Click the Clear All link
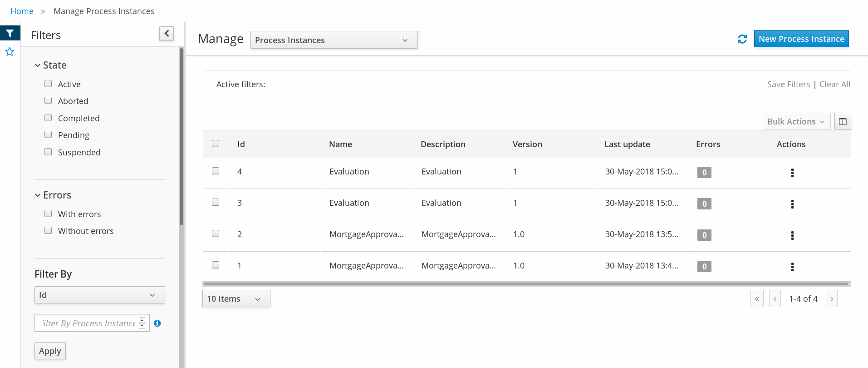 tap(835, 85)
